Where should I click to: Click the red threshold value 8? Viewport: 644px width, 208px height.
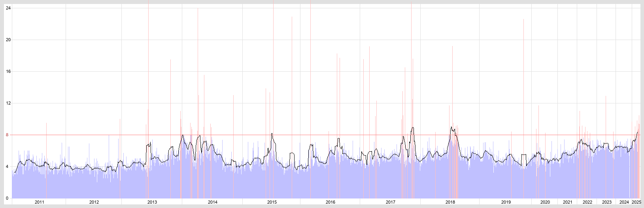click(x=7, y=135)
